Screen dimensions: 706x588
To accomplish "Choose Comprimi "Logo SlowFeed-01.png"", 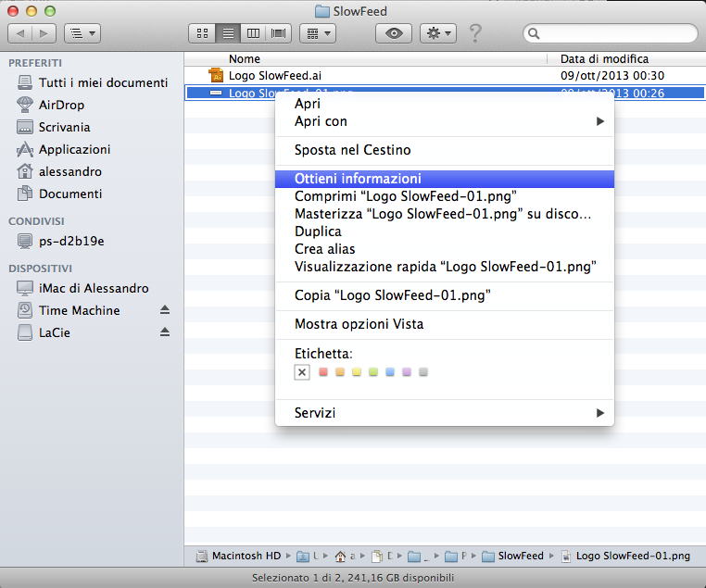I will (445, 196).
